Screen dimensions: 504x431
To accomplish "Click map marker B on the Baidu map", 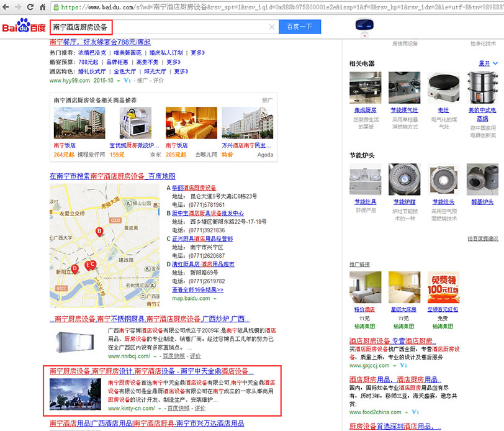I will click(x=100, y=232).
